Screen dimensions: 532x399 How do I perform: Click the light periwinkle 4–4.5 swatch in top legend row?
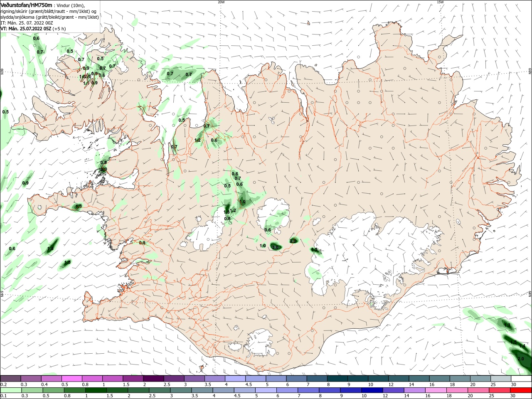click(235, 379)
